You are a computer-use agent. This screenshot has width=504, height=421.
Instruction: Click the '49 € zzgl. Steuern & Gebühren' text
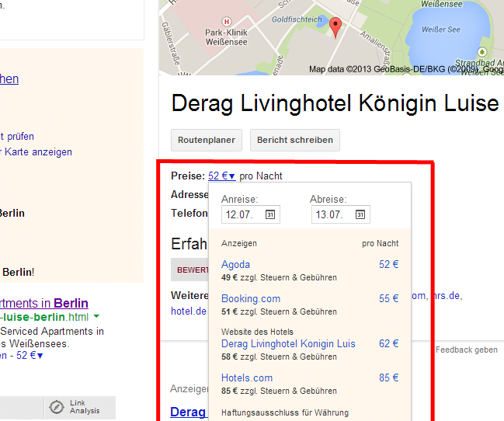point(279,277)
